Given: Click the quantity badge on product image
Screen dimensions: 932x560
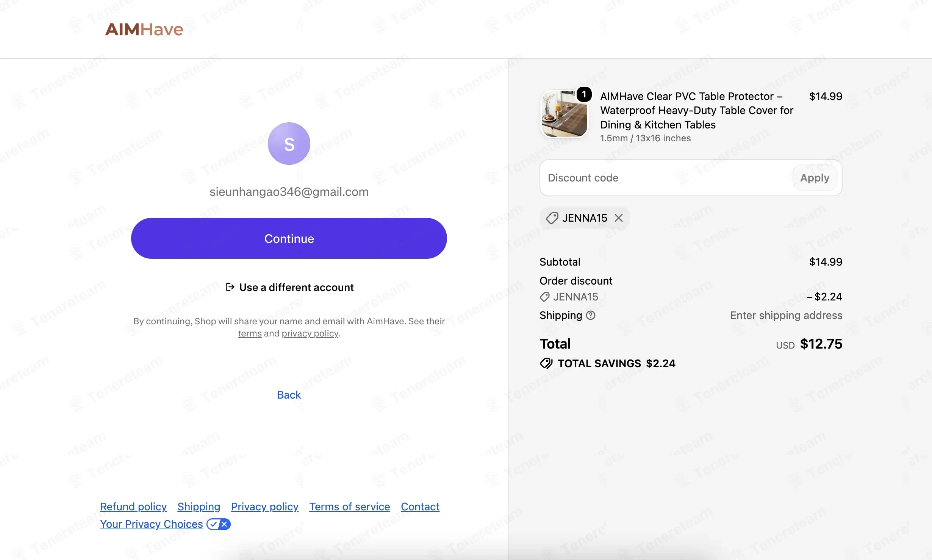Looking at the screenshot, I should pos(584,94).
